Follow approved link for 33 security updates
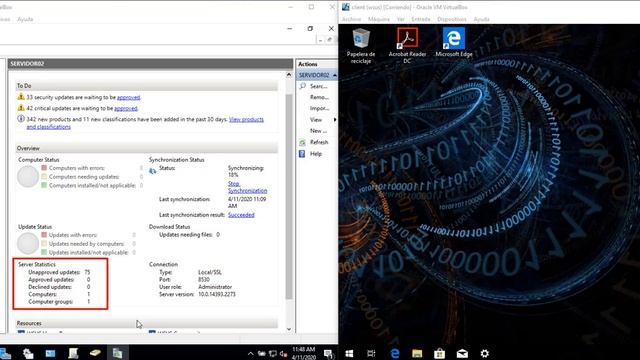 coord(129,97)
